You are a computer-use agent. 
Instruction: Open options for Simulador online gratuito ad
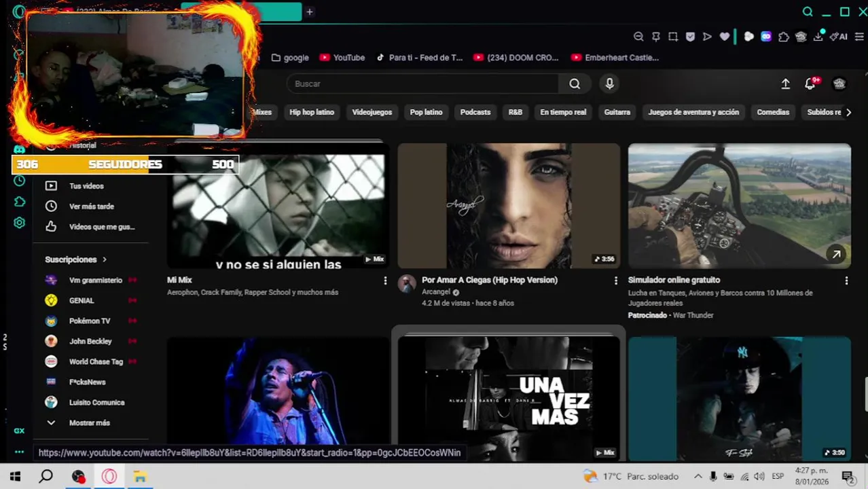846,280
